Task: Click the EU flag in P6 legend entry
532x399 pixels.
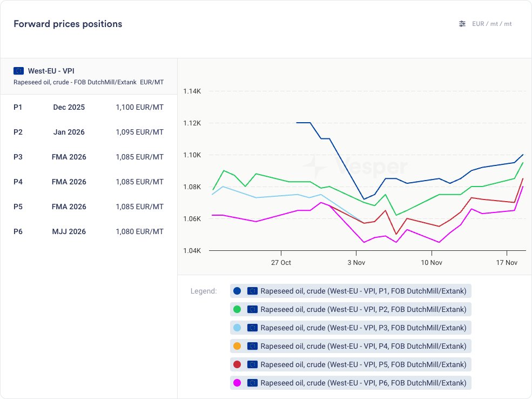Action: [252, 383]
